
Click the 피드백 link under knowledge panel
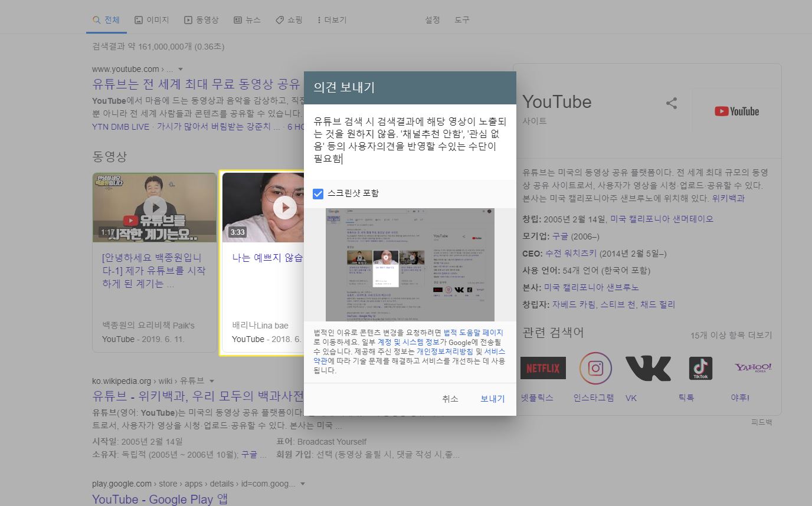pos(761,422)
